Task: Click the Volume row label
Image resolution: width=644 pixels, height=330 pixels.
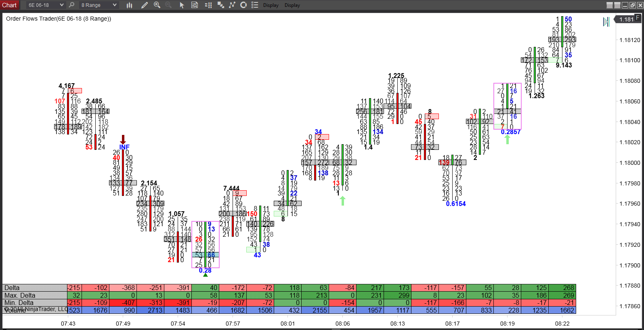Action: (x=35, y=310)
